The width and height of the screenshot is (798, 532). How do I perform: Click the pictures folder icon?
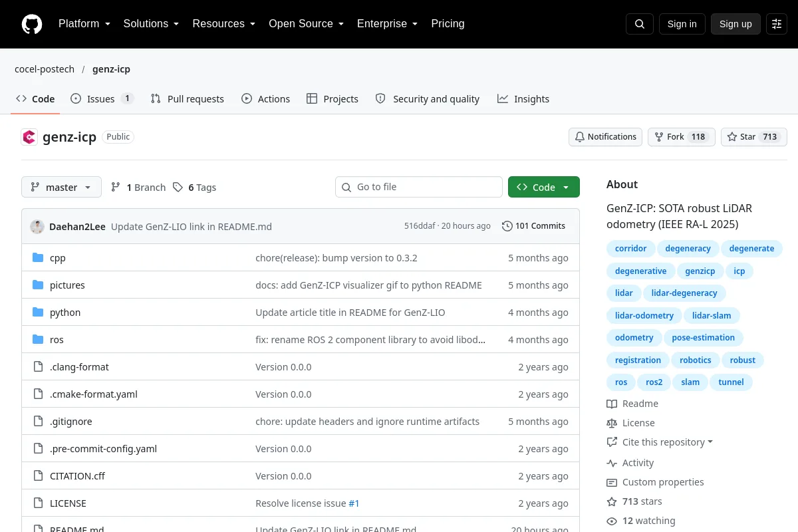click(38, 285)
